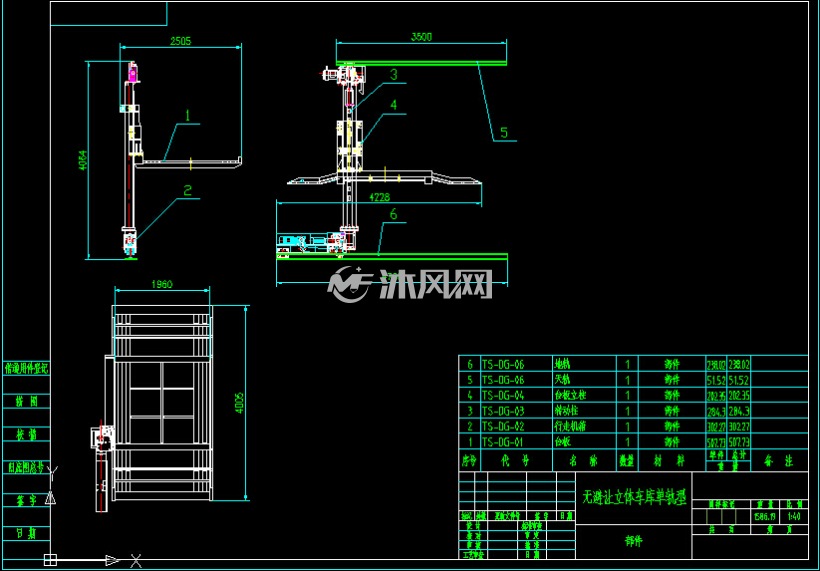Select the 284.3 total weight cell
The height and width of the screenshot is (571, 820).
(739, 411)
